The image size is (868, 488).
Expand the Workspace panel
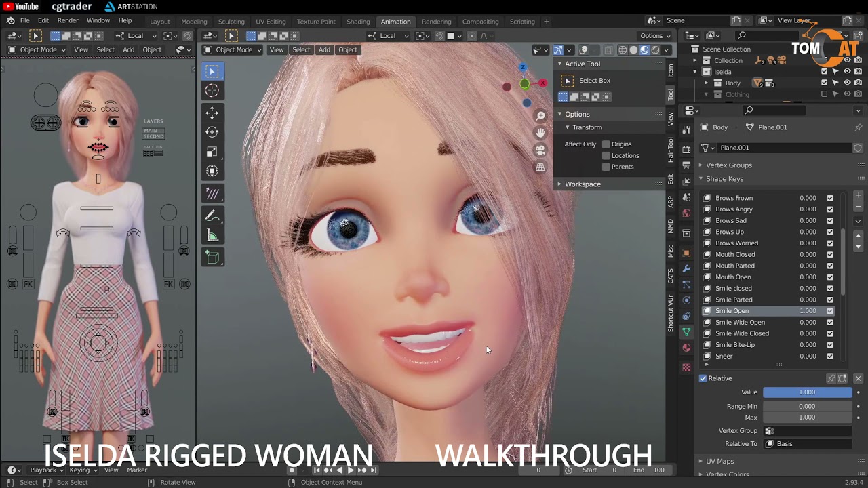[583, 184]
